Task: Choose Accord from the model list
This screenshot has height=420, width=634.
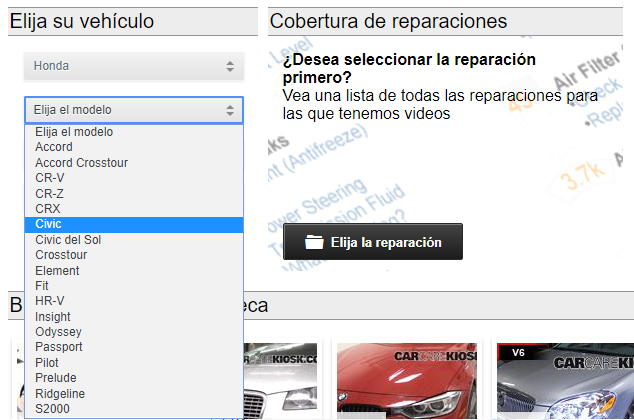Action: click(134, 147)
